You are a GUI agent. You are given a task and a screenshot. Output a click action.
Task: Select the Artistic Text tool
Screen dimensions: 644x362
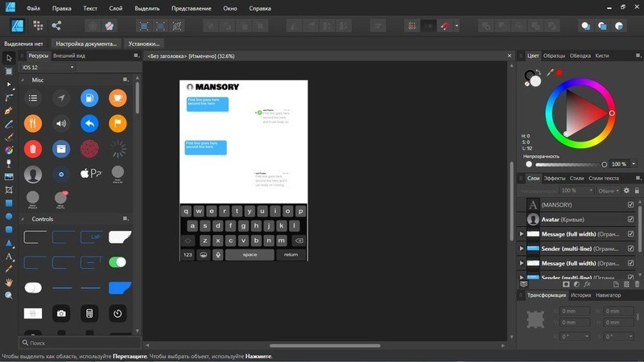[9, 257]
